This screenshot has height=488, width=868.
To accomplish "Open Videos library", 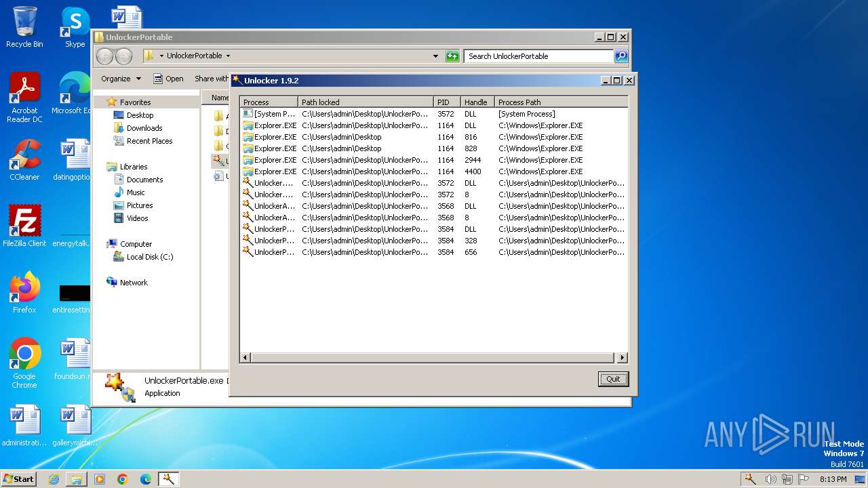I will point(137,218).
